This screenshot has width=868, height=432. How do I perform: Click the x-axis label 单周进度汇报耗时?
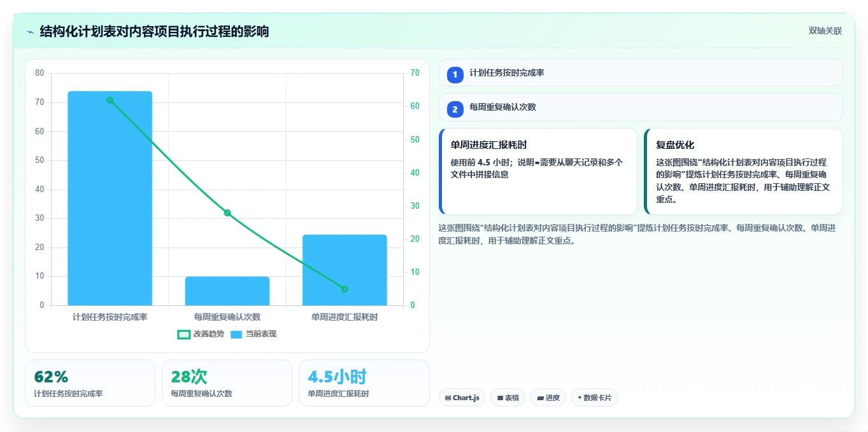point(345,316)
